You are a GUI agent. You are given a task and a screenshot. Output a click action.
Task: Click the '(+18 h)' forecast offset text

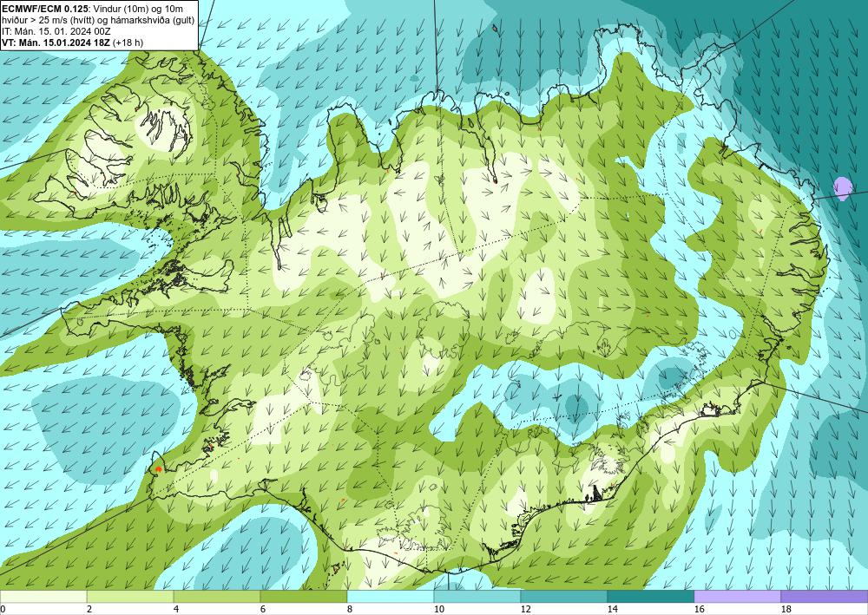[x=128, y=43]
